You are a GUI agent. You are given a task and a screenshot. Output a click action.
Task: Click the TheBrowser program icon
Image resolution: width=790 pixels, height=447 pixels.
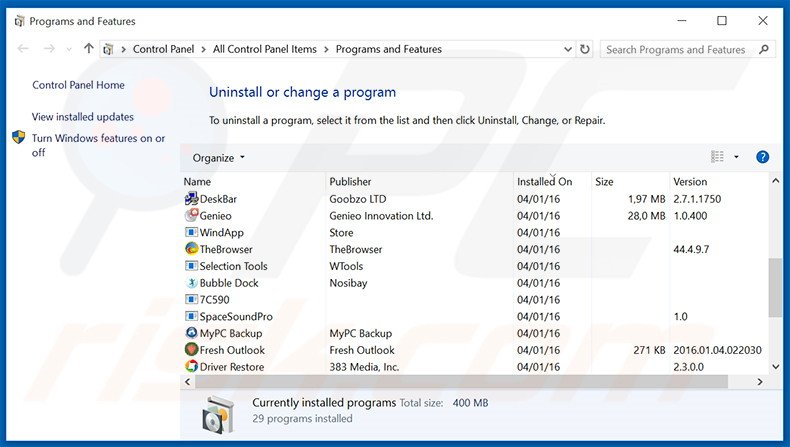[191, 249]
